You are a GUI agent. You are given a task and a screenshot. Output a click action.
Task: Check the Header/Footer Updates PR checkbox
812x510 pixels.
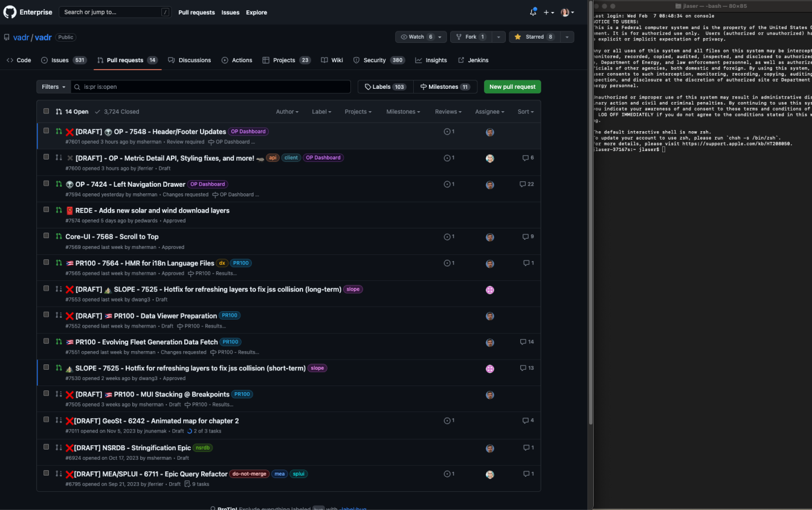[x=47, y=131]
